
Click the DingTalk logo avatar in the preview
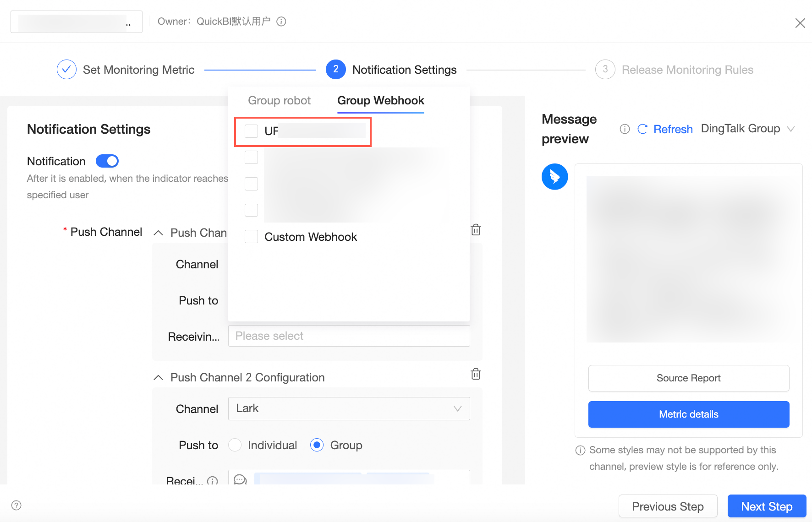pyautogui.click(x=555, y=177)
